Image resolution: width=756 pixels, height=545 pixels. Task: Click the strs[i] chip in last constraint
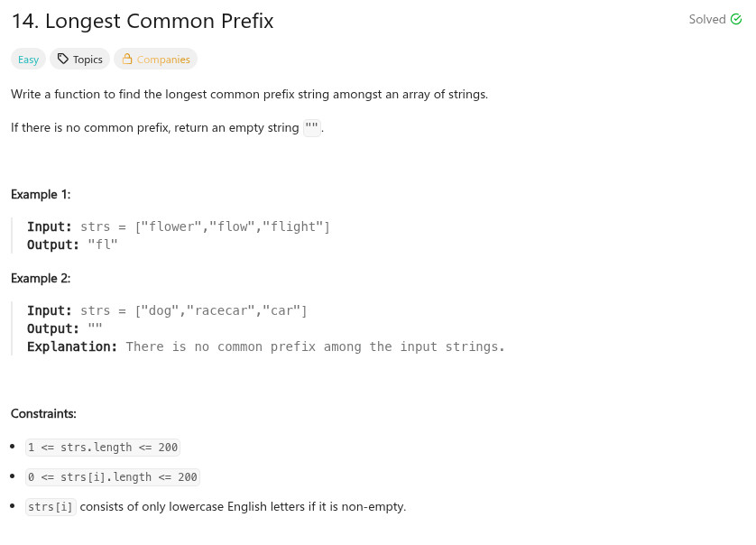click(51, 507)
